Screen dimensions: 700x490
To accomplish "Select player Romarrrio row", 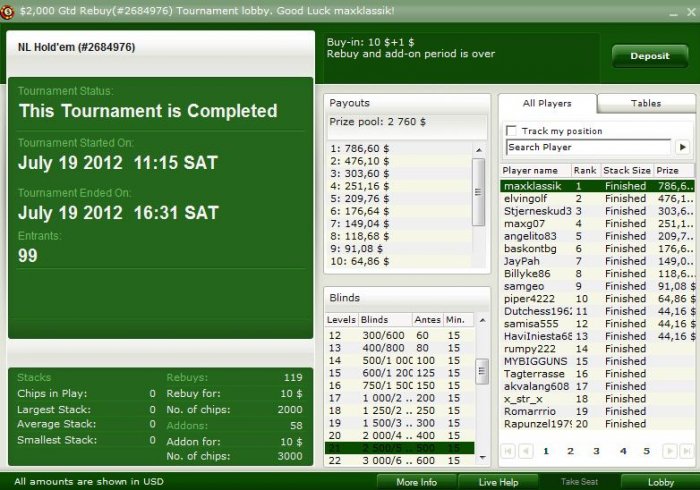I will click(x=597, y=411).
